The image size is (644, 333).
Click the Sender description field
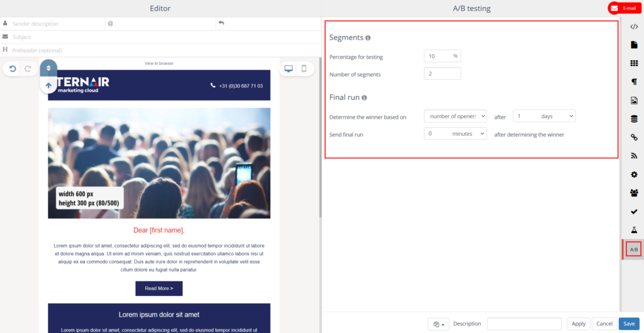53,24
